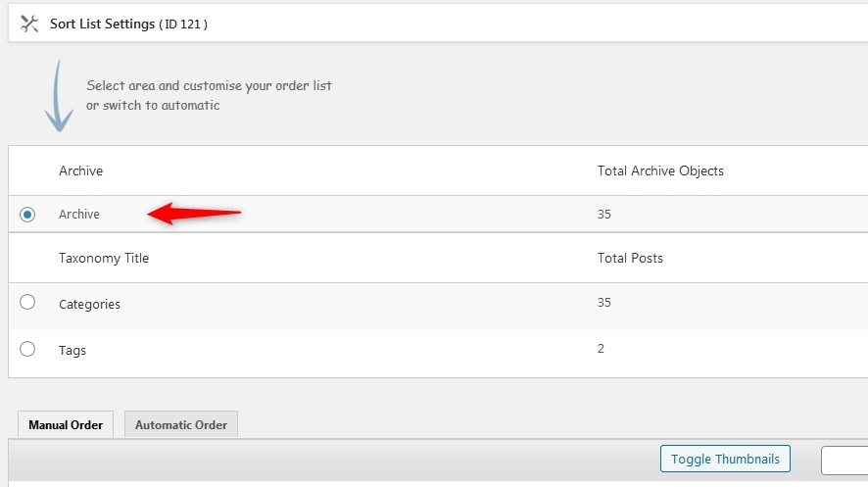Click the blue down arrow graphic
Viewport: 868px width, 487px height.
pyautogui.click(x=59, y=96)
